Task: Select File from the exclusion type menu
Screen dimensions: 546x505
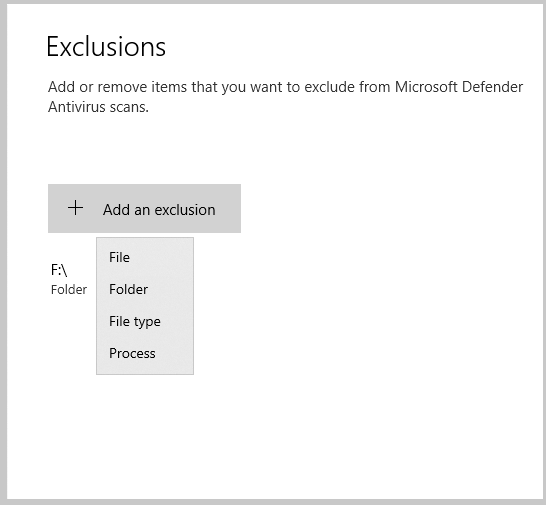Action: 145,257
